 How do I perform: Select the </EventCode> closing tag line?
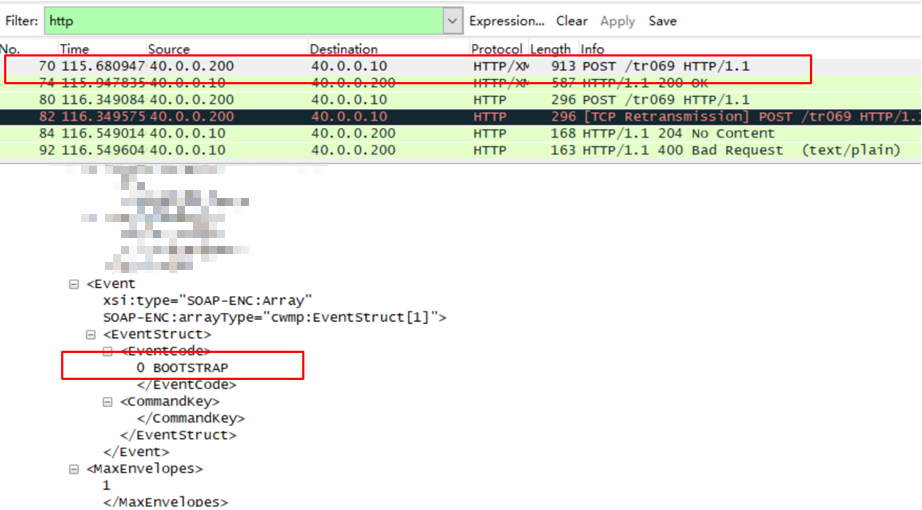pyautogui.click(x=186, y=385)
